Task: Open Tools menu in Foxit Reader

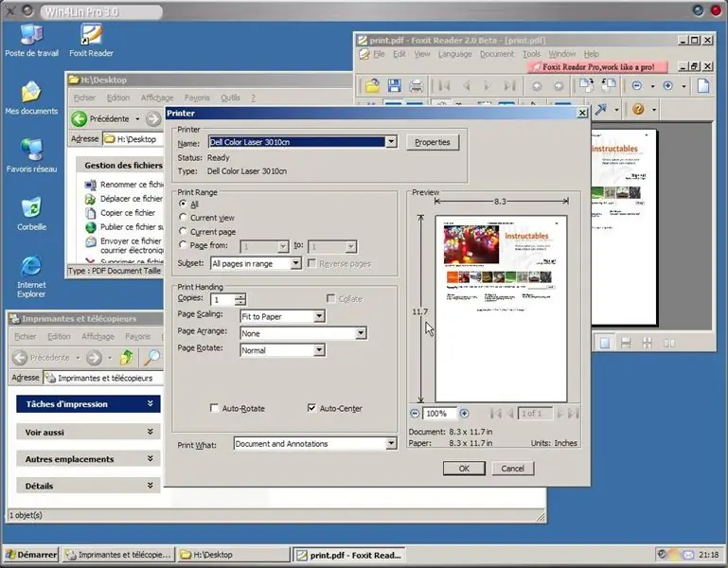Action: point(532,54)
